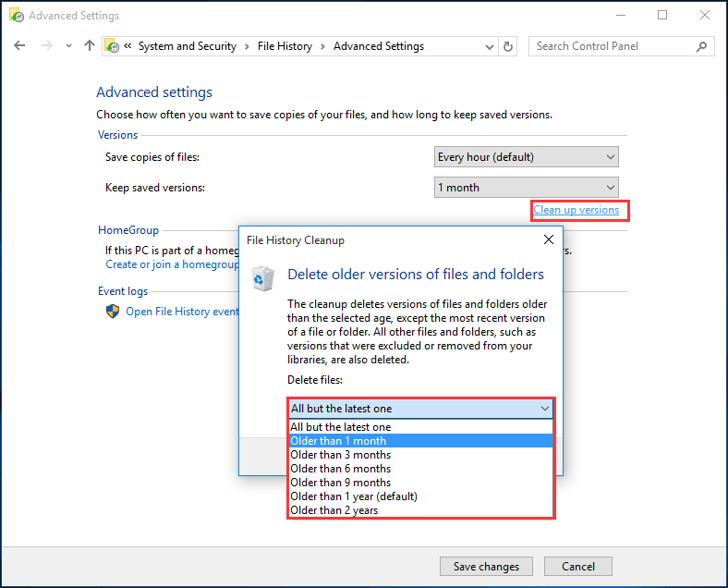
Task: Click Create or join a homegroup link
Action: (172, 264)
